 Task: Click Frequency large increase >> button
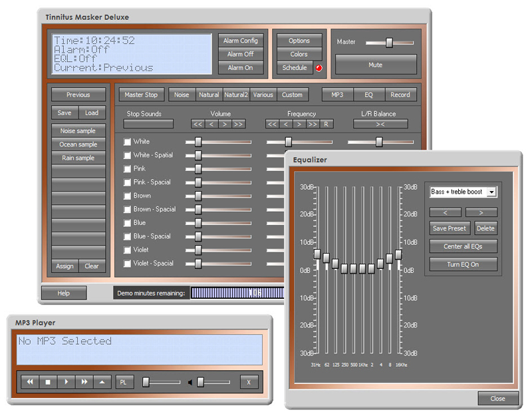coord(313,124)
